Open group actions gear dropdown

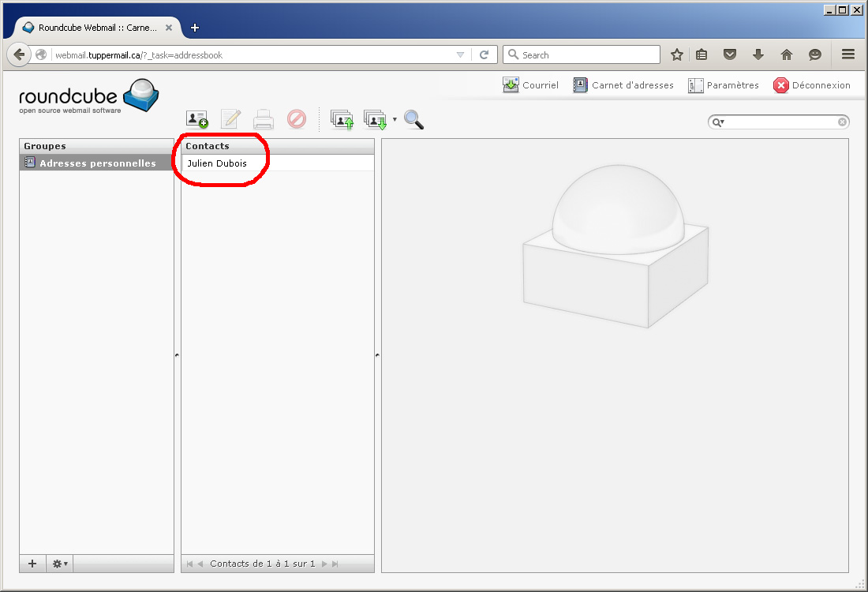pos(60,564)
